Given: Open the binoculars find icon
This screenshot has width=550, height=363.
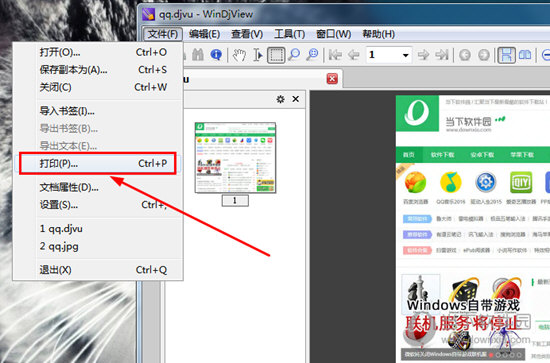Looking at the screenshot, I should coord(198,55).
